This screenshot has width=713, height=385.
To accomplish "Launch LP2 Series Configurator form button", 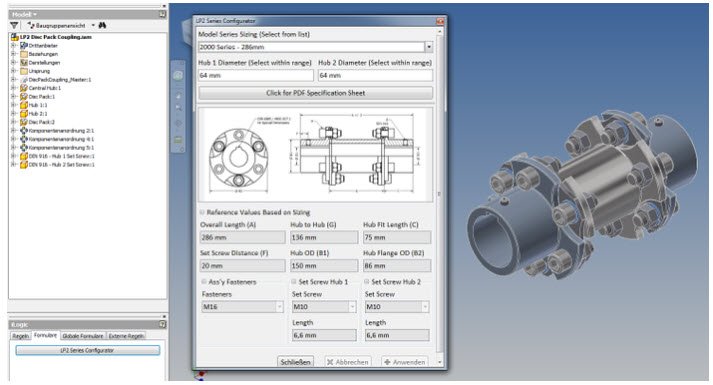I will click(88, 350).
